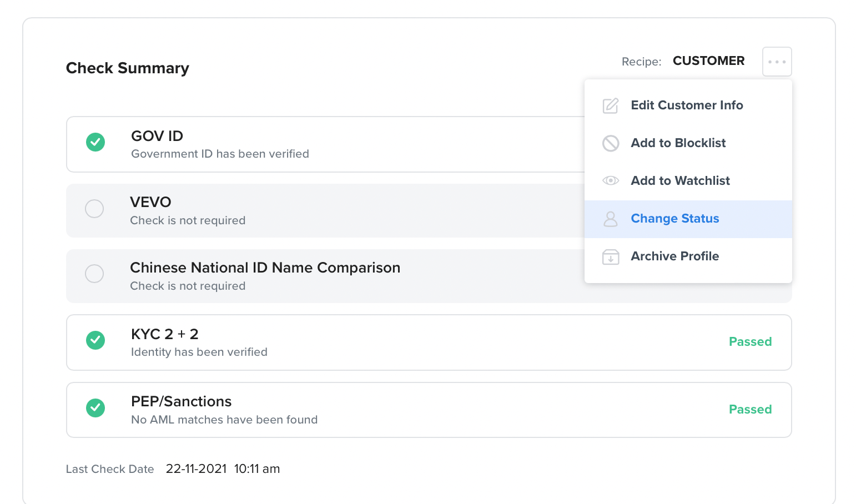Image resolution: width=856 pixels, height=504 pixels.
Task: Click the eye icon for Watchlist
Action: (x=611, y=180)
